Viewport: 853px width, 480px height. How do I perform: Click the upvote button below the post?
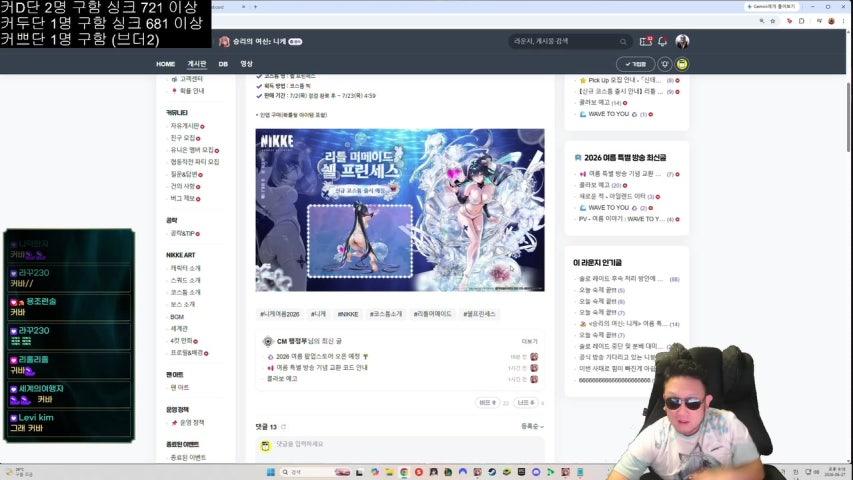(487, 402)
